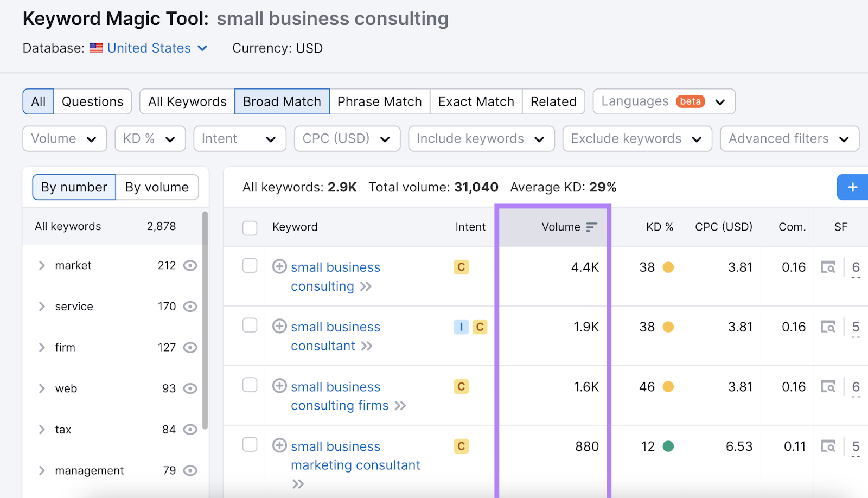Click the United States flag icon
This screenshot has width=868, height=498.
pyautogui.click(x=96, y=48)
